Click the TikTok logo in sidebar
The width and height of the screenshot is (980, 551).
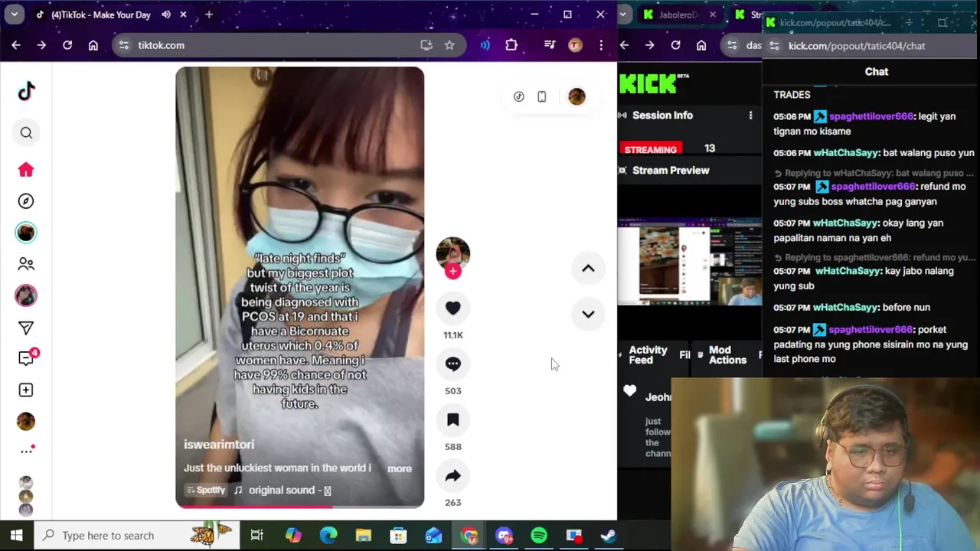(26, 91)
